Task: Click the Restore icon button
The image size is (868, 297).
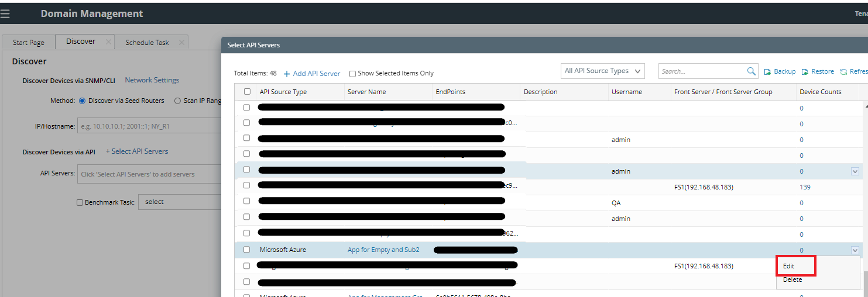Action: tap(818, 71)
